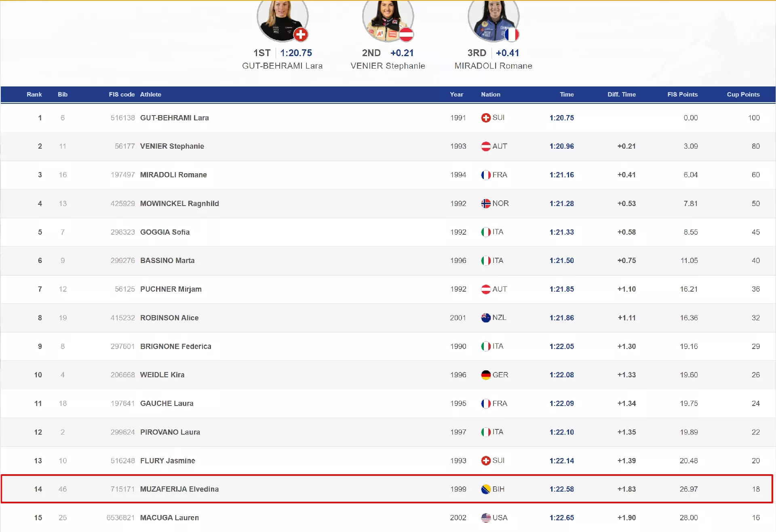This screenshot has width=776, height=532.
Task: Click the Bosnia flag icon beside BIH
Action: [x=485, y=489]
